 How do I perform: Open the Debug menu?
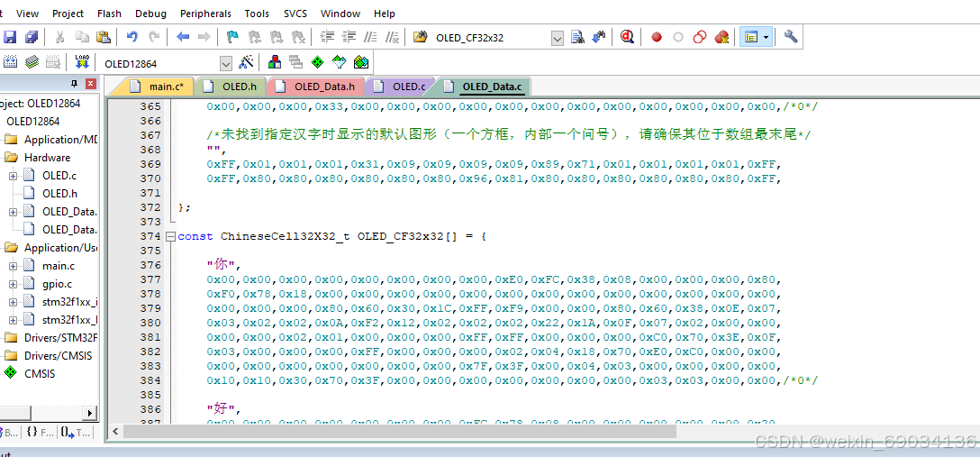(150, 14)
